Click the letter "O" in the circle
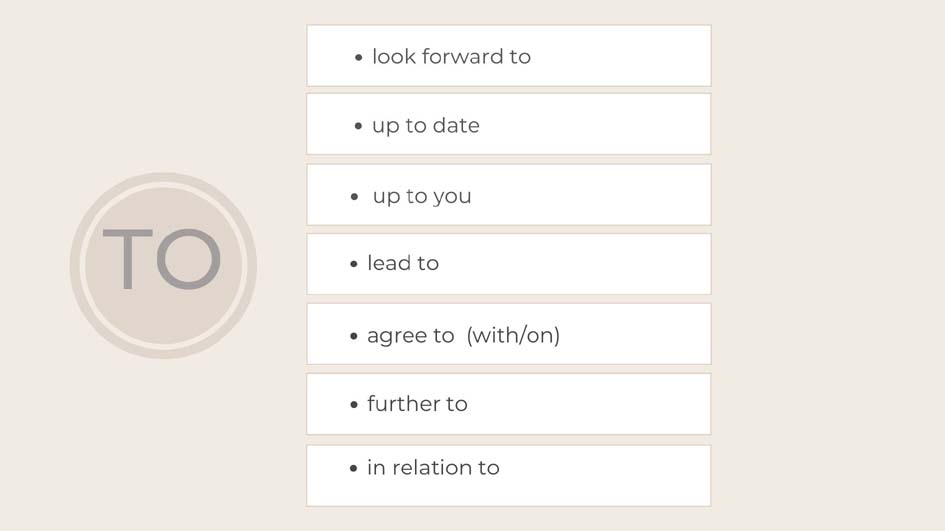 coord(187,262)
